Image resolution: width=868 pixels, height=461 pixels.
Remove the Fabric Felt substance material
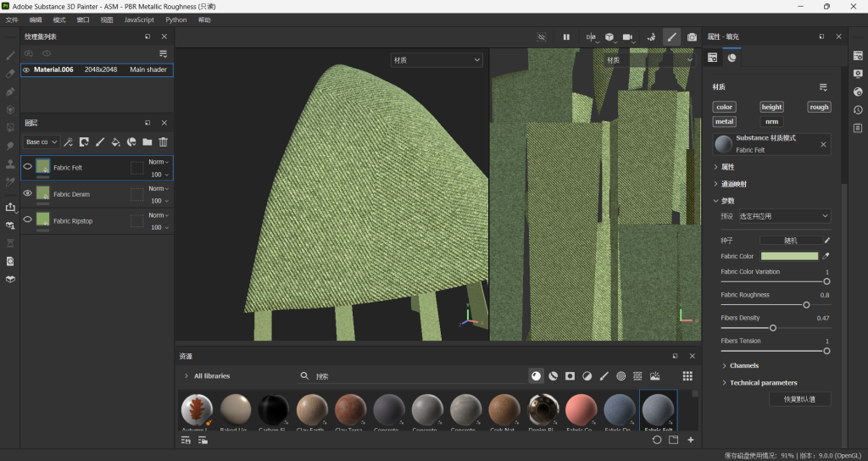[x=823, y=144]
